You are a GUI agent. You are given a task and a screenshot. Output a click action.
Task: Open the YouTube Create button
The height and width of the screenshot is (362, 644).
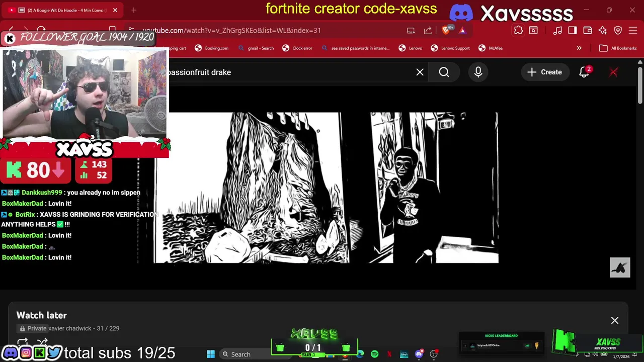544,72
